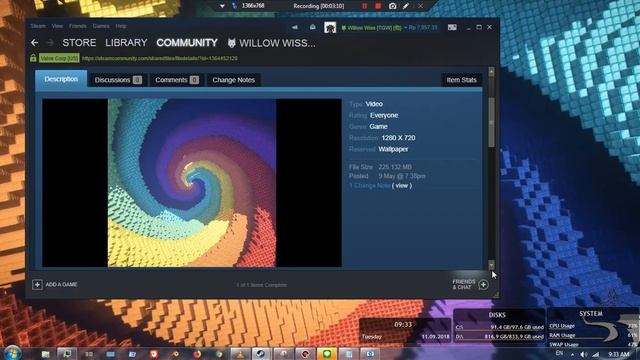
Task: Click the green SSL lock icon
Action: click(x=33, y=58)
